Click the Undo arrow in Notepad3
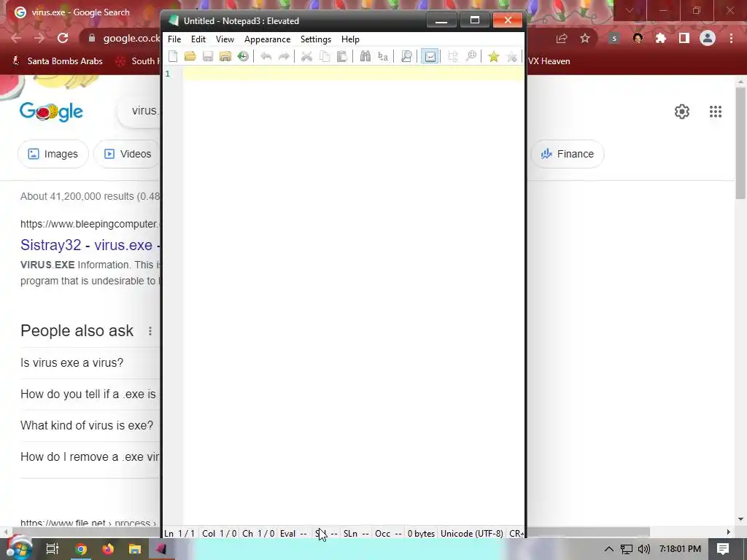 pyautogui.click(x=266, y=56)
